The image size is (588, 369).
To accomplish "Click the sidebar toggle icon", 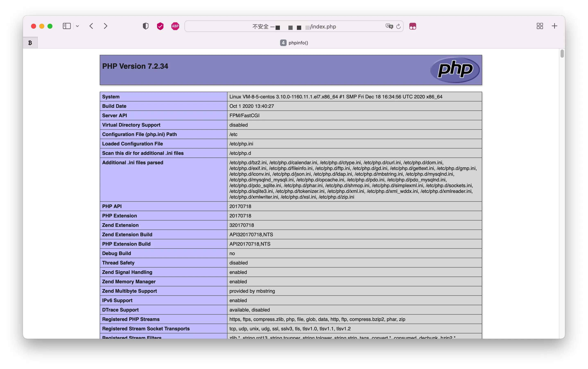I will (x=66, y=26).
